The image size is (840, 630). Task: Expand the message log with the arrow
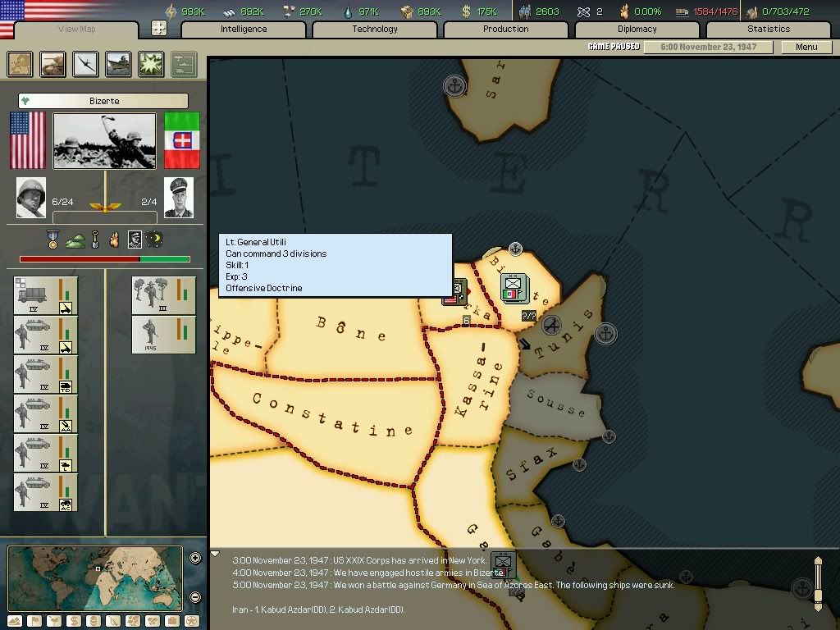pyautogui.click(x=215, y=554)
